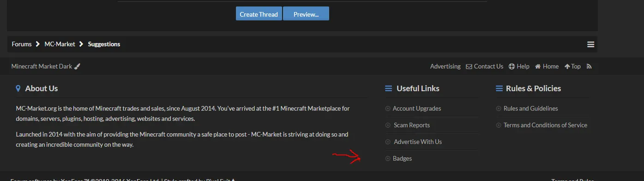
Task: Click the Terms and Conditions bullet icon
Action: pos(499,125)
